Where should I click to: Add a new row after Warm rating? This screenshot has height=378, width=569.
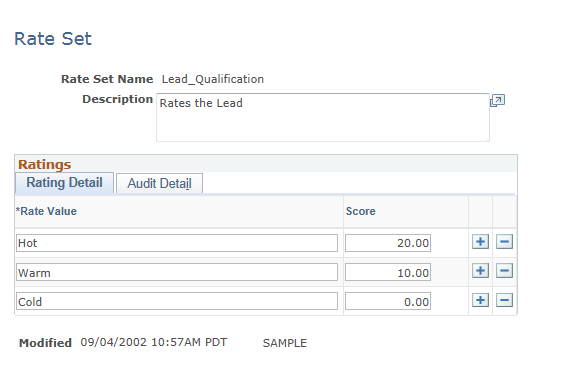pos(480,271)
